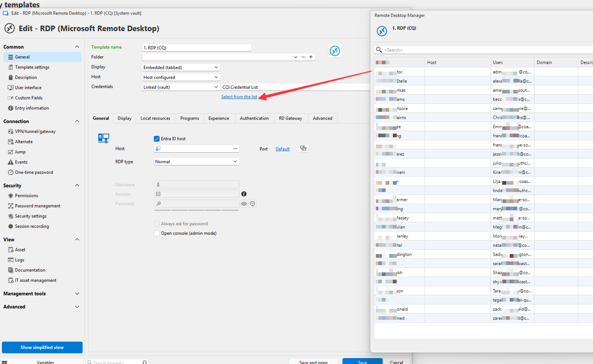Open Entry information page
Screen dimensions: 593x364
[32, 108]
